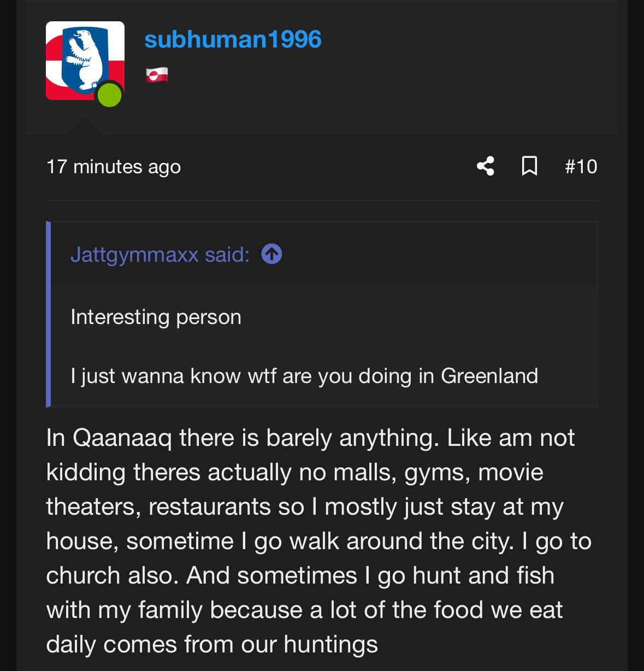The height and width of the screenshot is (671, 644).
Task: Click the quote header row beside Jattgymmaxx
Action: click(324, 254)
